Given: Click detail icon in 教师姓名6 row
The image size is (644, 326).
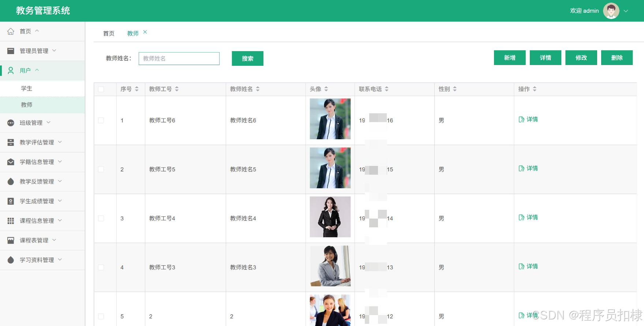Looking at the screenshot, I should click(x=521, y=120).
